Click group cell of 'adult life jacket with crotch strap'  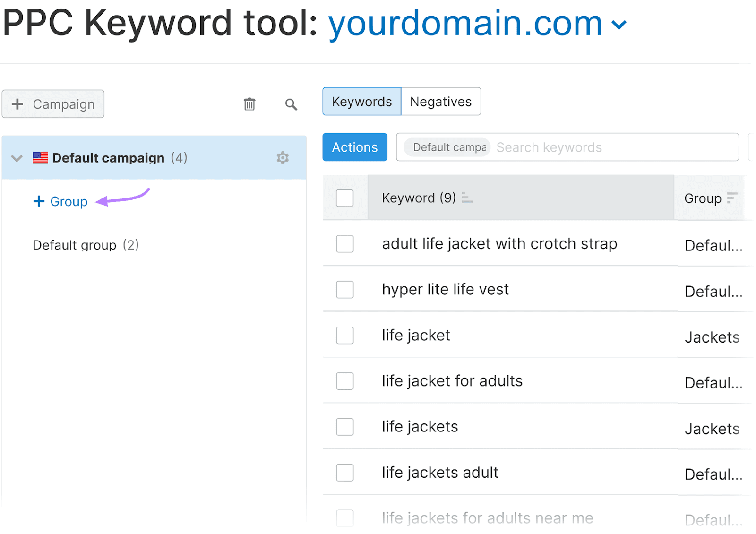(x=713, y=246)
